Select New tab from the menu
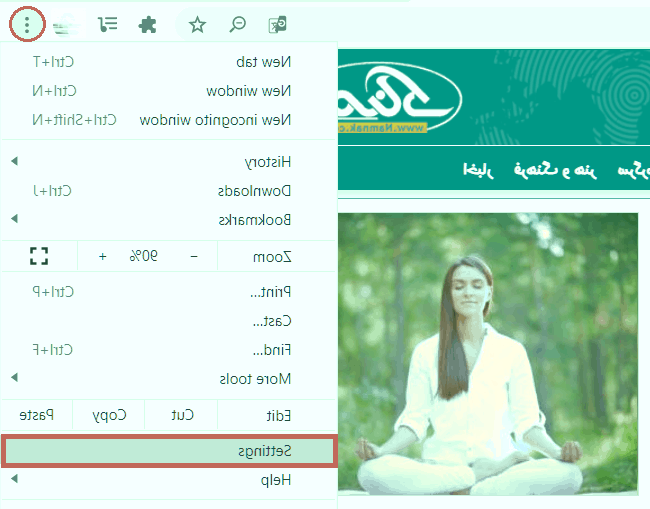The width and height of the screenshot is (650, 509). tap(169, 62)
